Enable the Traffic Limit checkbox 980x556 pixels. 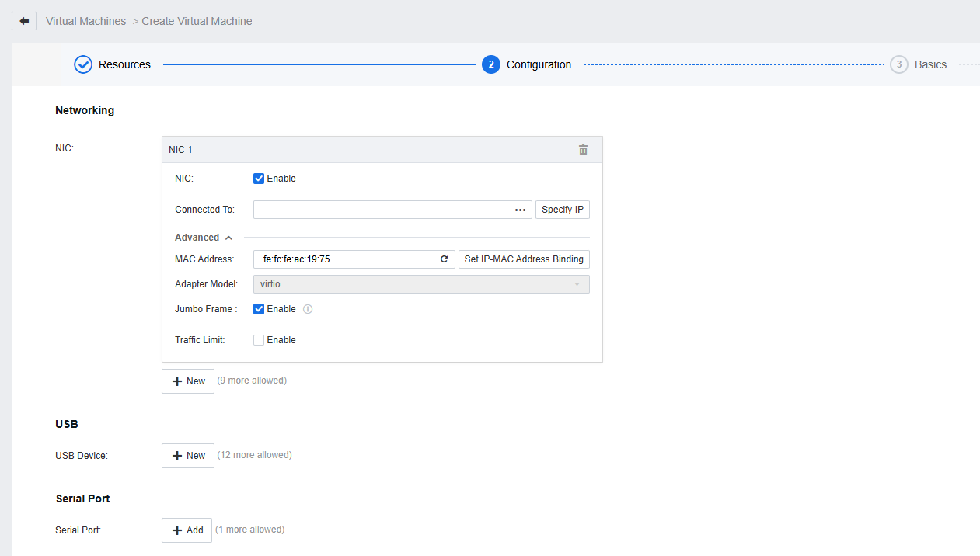pyautogui.click(x=259, y=340)
